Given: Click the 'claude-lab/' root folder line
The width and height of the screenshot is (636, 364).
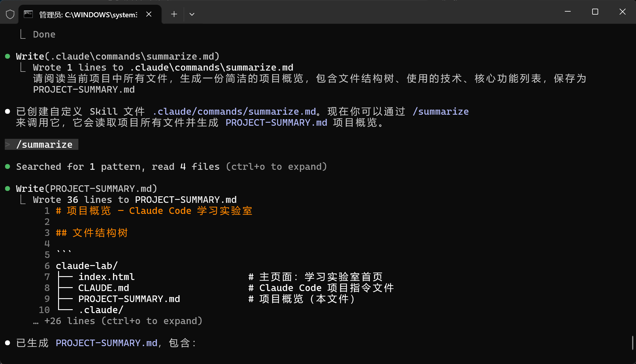Looking at the screenshot, I should 87,266.
